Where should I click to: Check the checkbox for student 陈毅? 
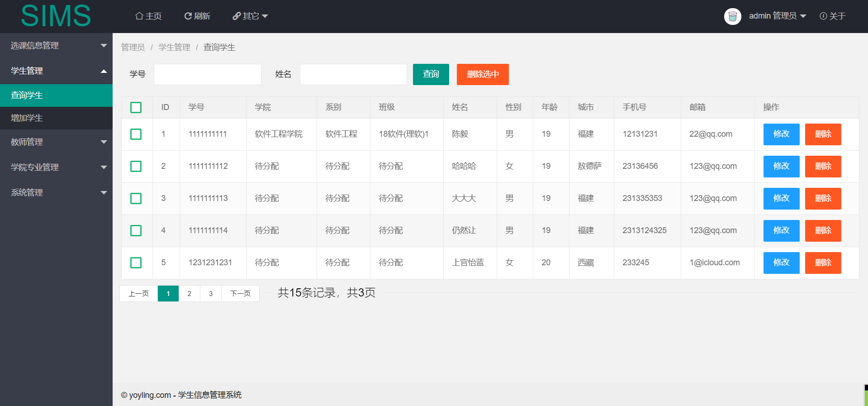[x=136, y=134]
